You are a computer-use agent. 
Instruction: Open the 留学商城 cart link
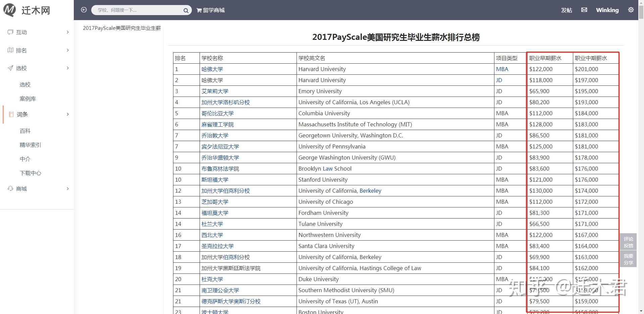(x=210, y=10)
